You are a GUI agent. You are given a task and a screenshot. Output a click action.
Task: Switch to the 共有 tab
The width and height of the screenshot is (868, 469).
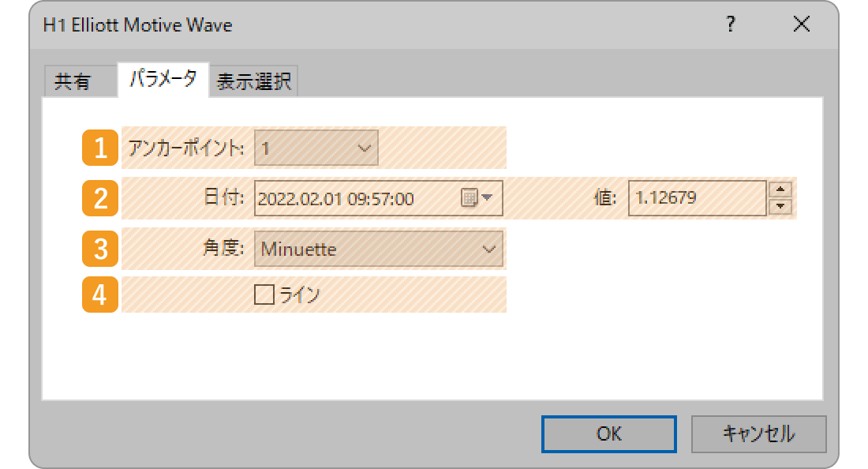coord(79,80)
